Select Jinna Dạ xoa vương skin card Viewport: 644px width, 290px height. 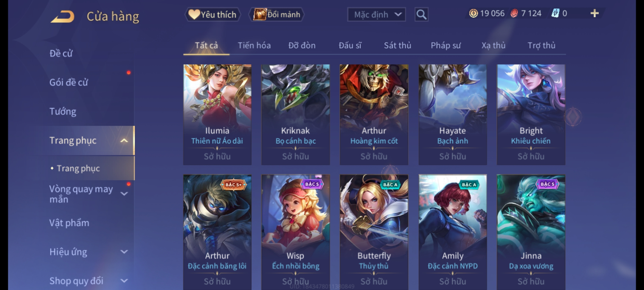coord(531,232)
